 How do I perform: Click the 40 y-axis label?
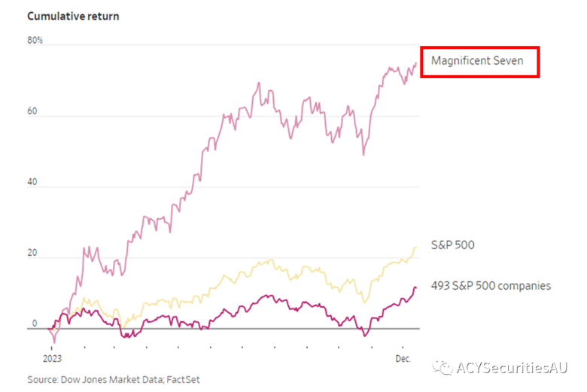(x=32, y=182)
